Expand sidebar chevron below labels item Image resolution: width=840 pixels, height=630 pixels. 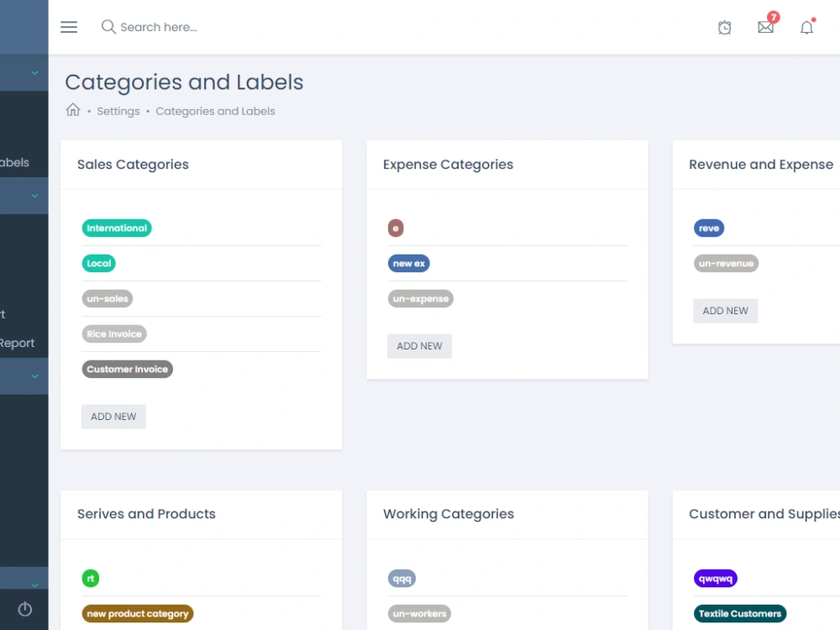point(34,196)
